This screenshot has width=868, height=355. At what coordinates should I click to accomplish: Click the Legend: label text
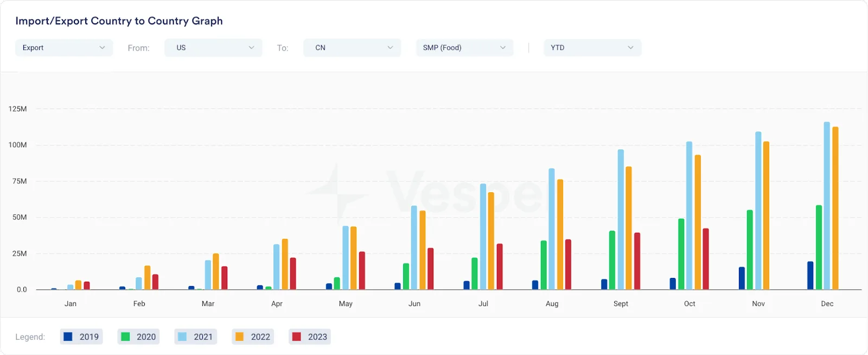click(x=30, y=337)
